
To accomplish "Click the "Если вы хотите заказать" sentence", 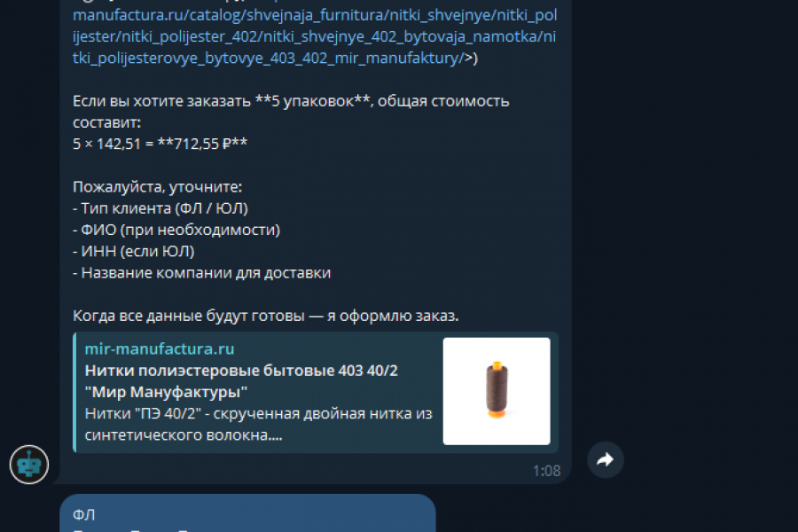I will click(291, 112).
